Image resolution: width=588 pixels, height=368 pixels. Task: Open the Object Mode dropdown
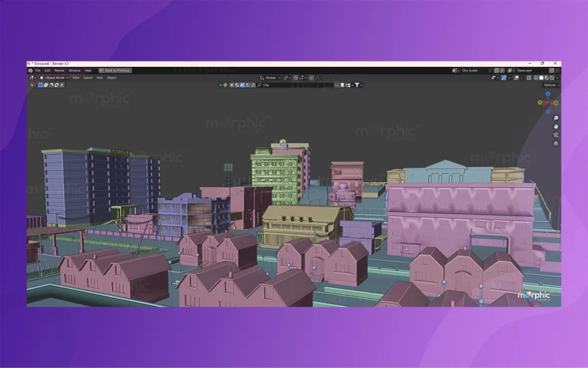pyautogui.click(x=54, y=78)
